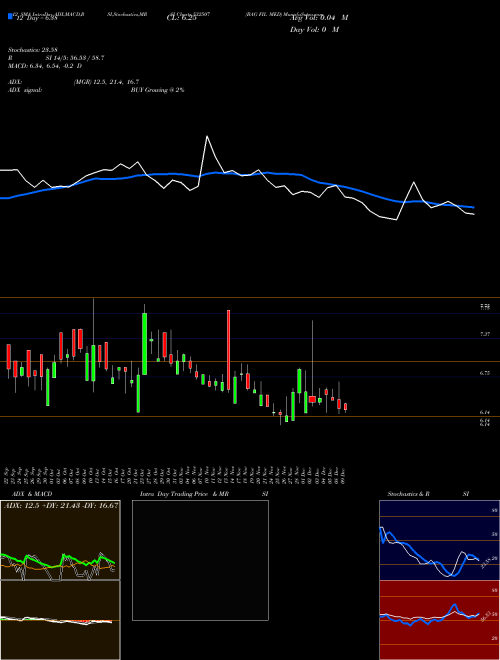Image resolution: width=500 pixels, height=660 pixels.
Task: Click the "Intra Day Trading Price & MR" heading
Action: pos(185,494)
